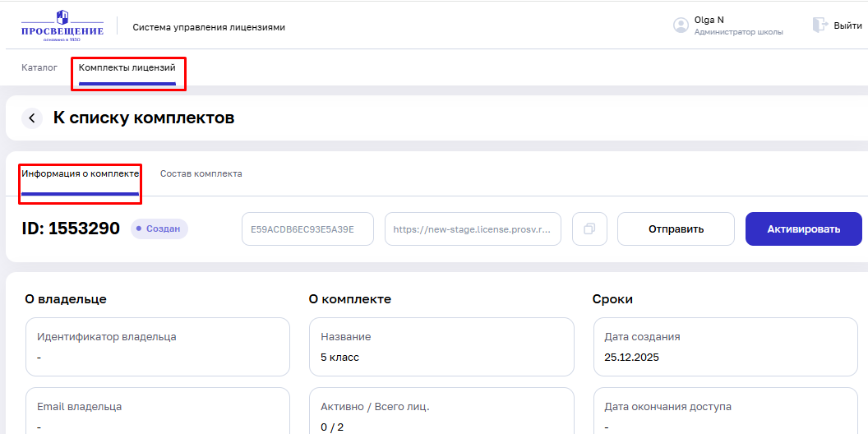
Task: Click the activation code field E59ACDB6EC93E5A39E
Action: coord(307,229)
